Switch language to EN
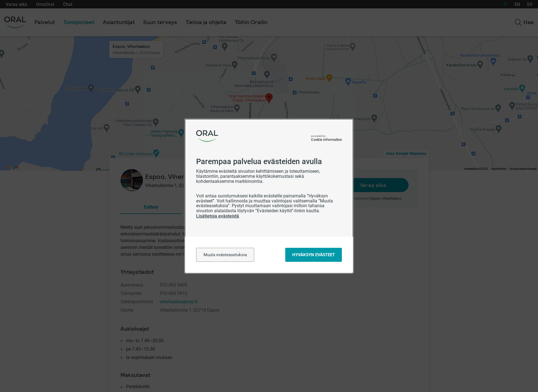The height and width of the screenshot is (392, 538). tap(517, 4)
